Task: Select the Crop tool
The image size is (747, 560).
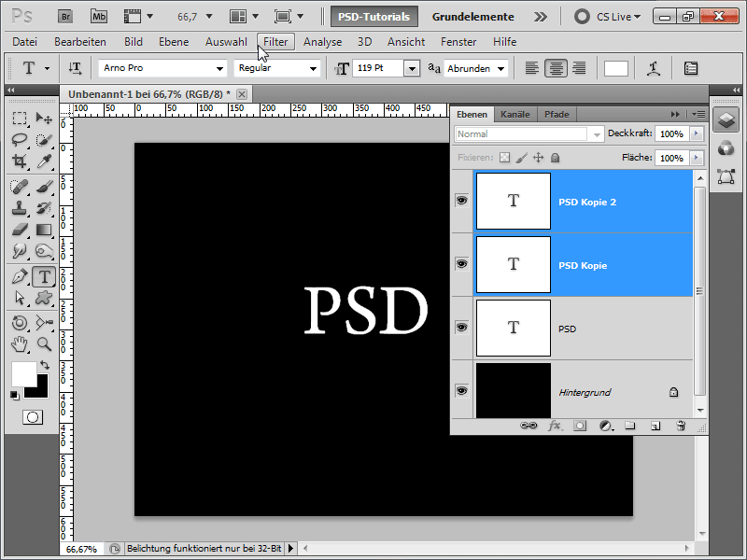Action: [20, 161]
